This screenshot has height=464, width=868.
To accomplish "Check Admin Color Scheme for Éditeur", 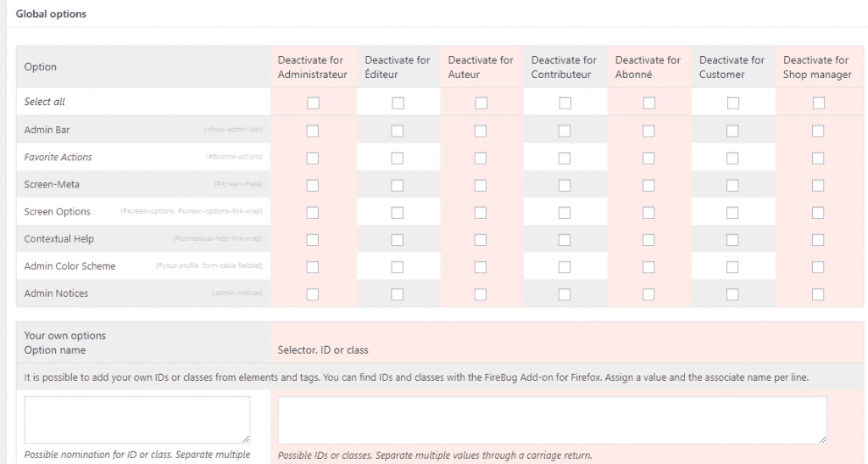I will [398, 266].
